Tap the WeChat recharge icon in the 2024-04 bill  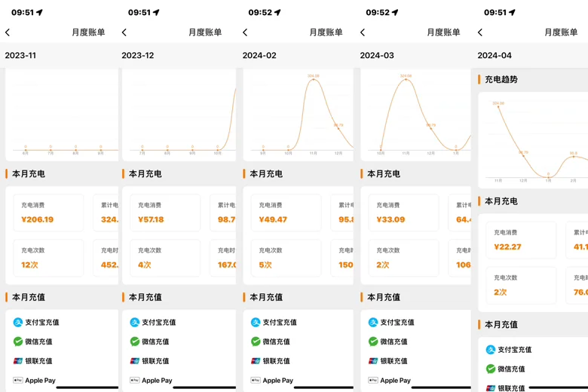click(491, 369)
